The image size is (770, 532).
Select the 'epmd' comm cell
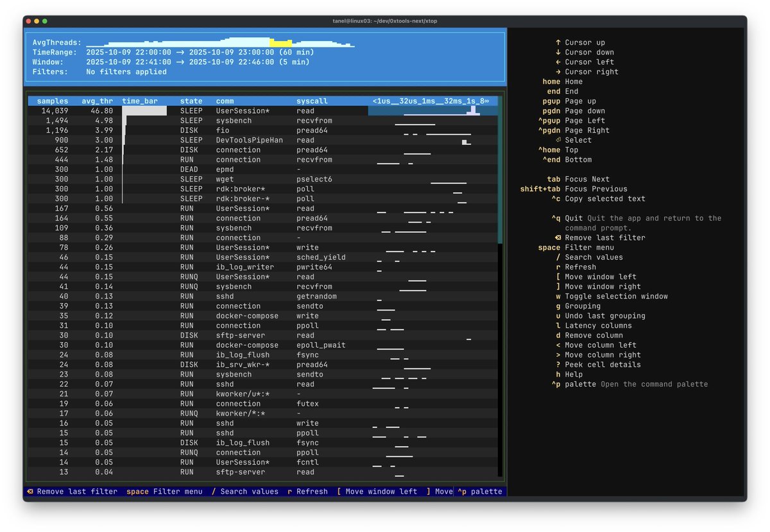click(225, 169)
